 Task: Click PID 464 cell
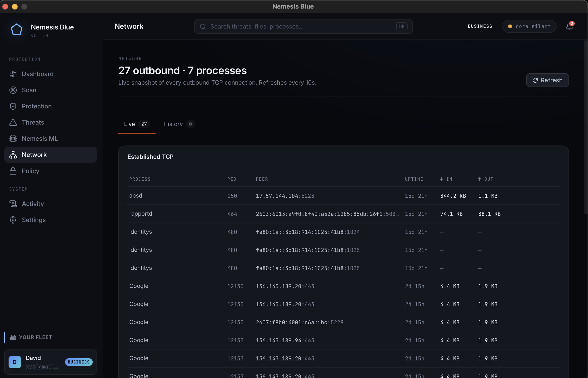click(x=232, y=214)
